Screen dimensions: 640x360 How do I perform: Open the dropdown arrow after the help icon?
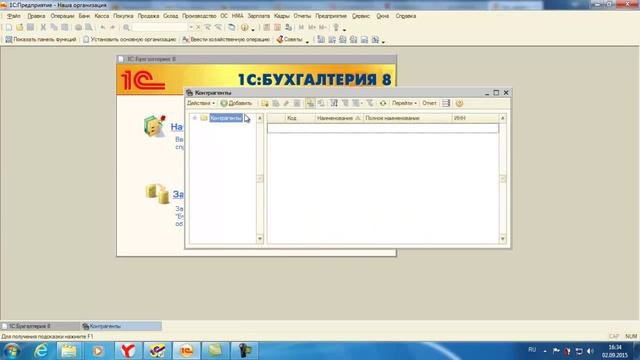[x=253, y=29]
